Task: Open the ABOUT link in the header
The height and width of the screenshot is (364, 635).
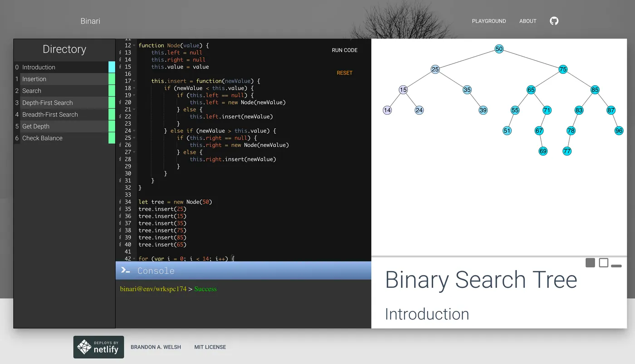Action: coord(528,21)
